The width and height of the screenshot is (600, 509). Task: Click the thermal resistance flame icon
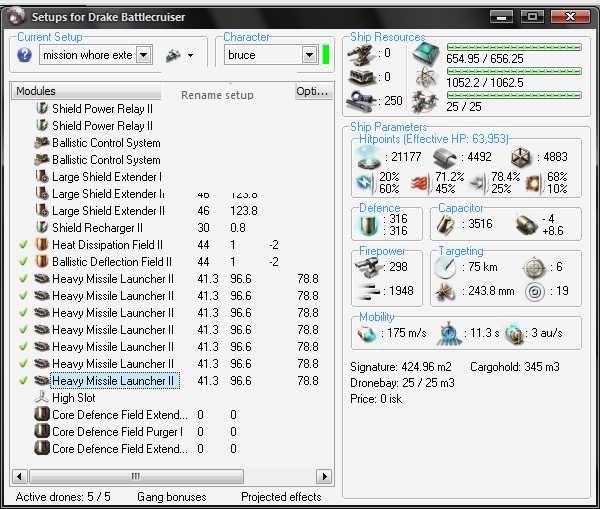pos(420,183)
